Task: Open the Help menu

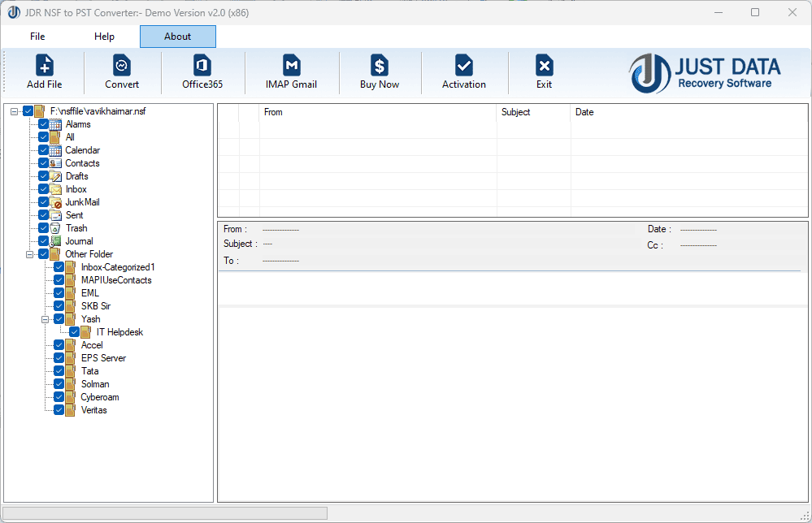Action: pyautogui.click(x=104, y=36)
